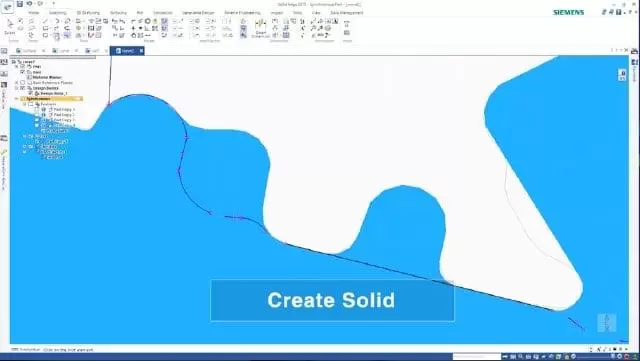Close the active document tab
640x361 pixels.
click(141, 51)
